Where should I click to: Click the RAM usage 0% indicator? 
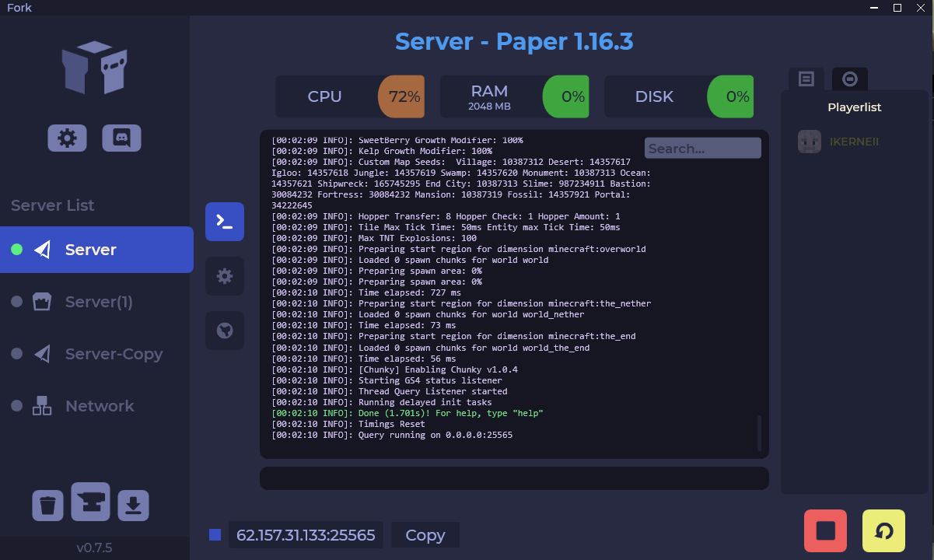point(565,96)
